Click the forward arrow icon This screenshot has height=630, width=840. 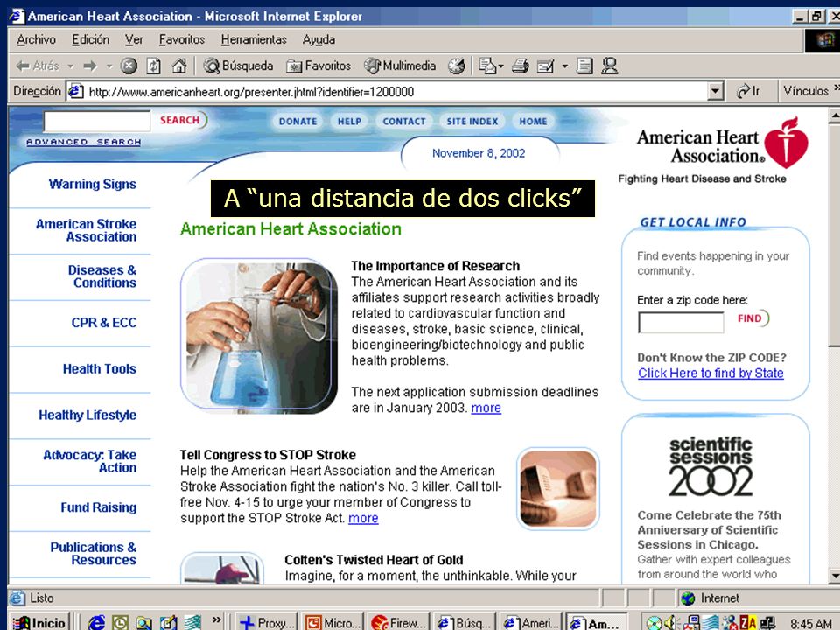point(90,66)
